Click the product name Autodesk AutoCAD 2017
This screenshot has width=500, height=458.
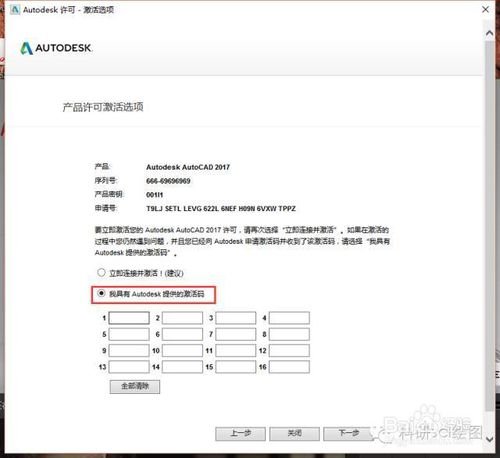[x=188, y=167]
